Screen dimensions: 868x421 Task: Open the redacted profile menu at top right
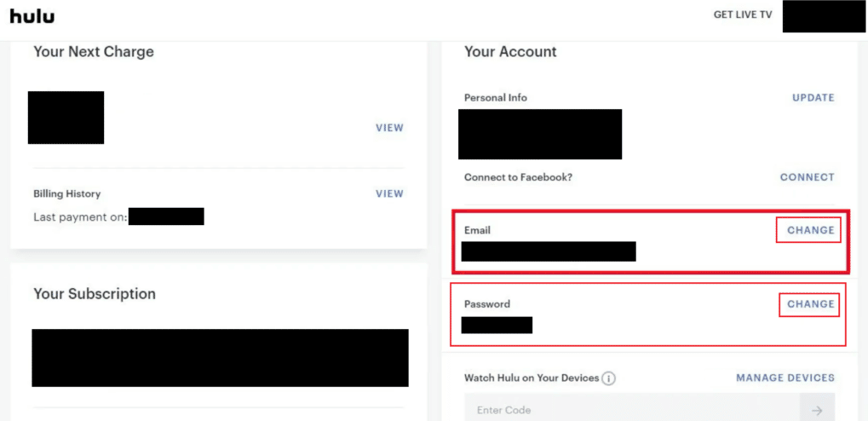(x=824, y=17)
